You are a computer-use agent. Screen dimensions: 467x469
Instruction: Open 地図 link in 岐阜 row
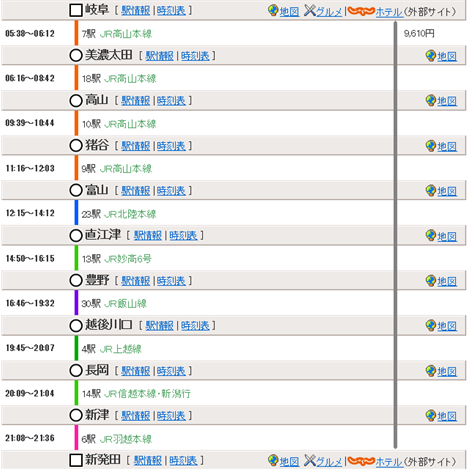coord(289,12)
